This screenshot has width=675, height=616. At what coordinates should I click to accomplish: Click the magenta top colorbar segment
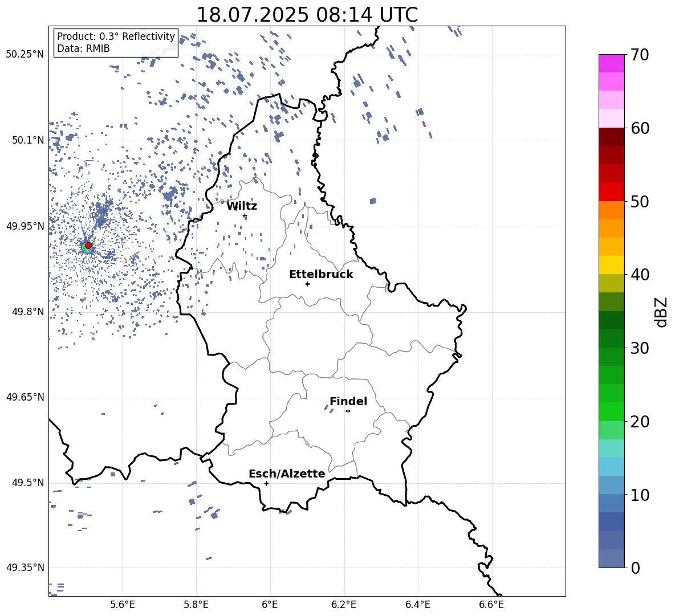click(611, 63)
